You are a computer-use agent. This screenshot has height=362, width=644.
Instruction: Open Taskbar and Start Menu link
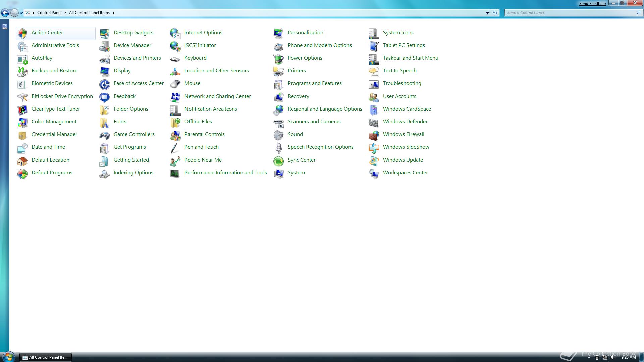[411, 58]
